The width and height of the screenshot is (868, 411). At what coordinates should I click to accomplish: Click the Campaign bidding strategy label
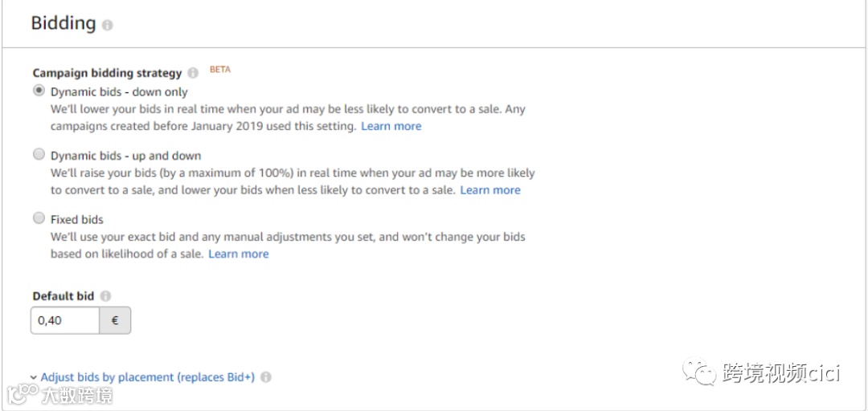(107, 73)
